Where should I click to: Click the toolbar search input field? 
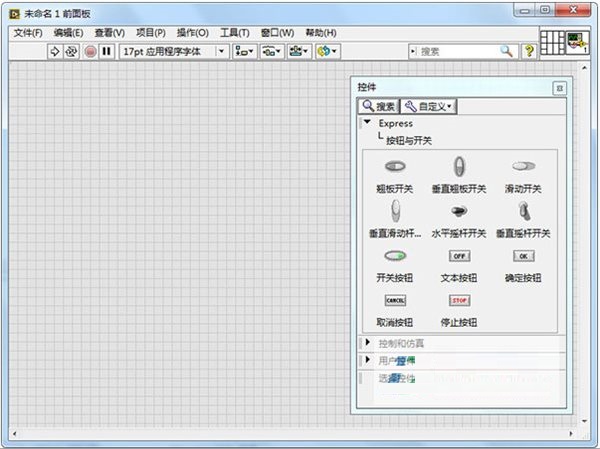coord(457,51)
